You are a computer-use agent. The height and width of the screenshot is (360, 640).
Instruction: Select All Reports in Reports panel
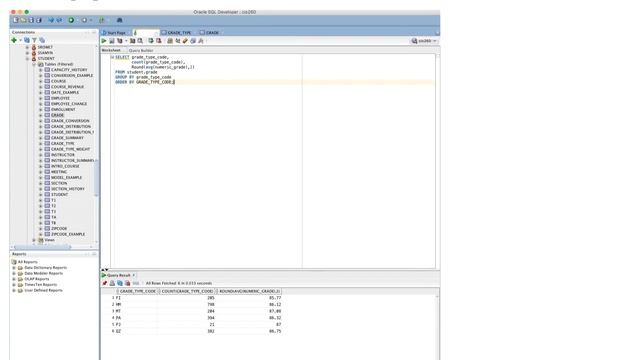(x=27, y=262)
